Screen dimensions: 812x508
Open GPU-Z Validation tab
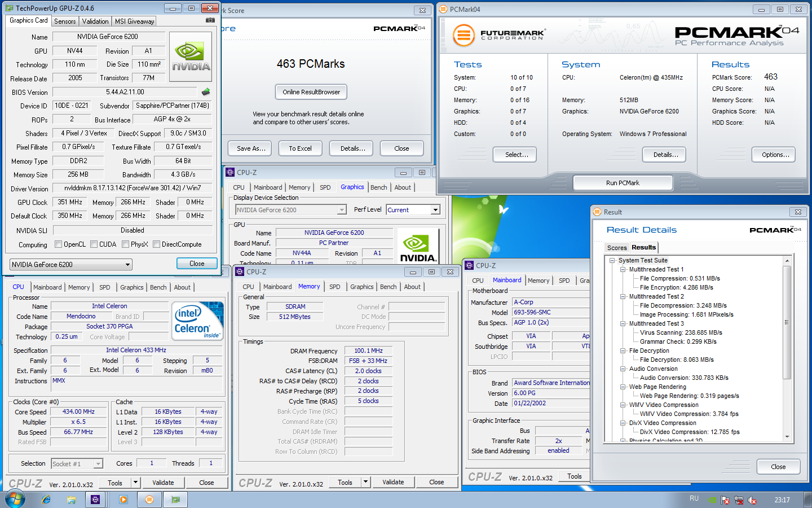[95, 21]
